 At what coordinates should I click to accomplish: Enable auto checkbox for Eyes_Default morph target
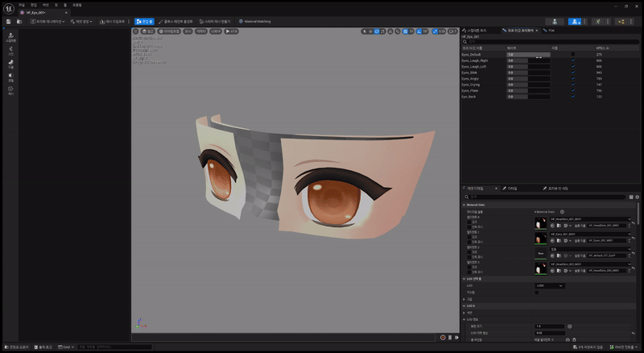click(x=573, y=54)
